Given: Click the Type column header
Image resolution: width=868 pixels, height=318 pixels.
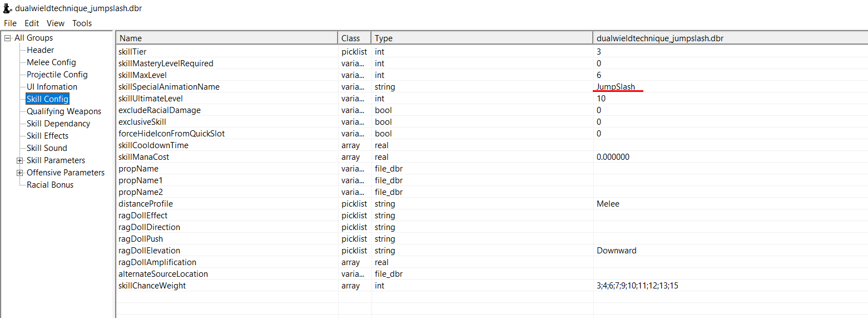Looking at the screenshot, I should [482, 38].
